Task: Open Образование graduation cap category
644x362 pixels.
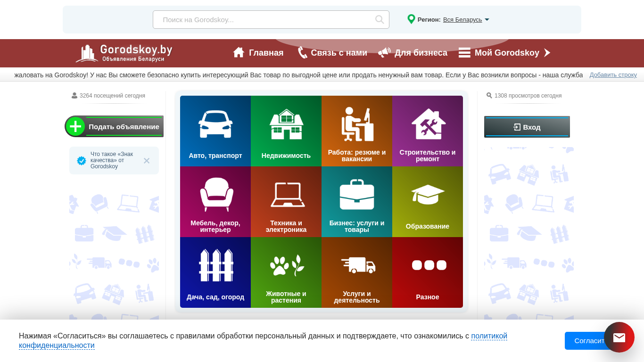Action: 428,202
